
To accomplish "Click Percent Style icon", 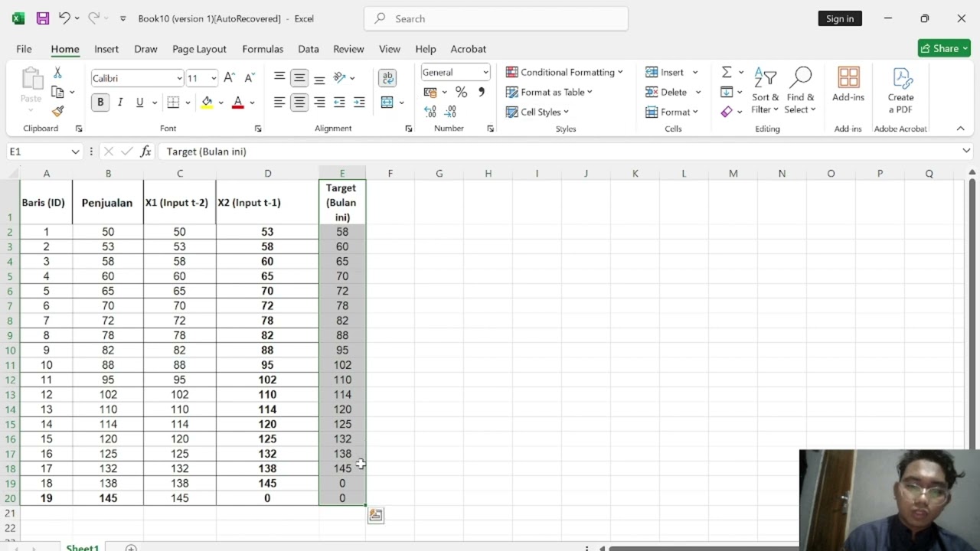I will point(461,92).
